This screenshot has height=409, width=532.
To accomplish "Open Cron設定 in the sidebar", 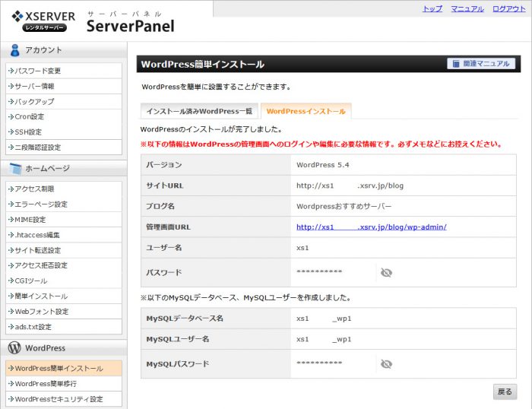I will pyautogui.click(x=64, y=117).
